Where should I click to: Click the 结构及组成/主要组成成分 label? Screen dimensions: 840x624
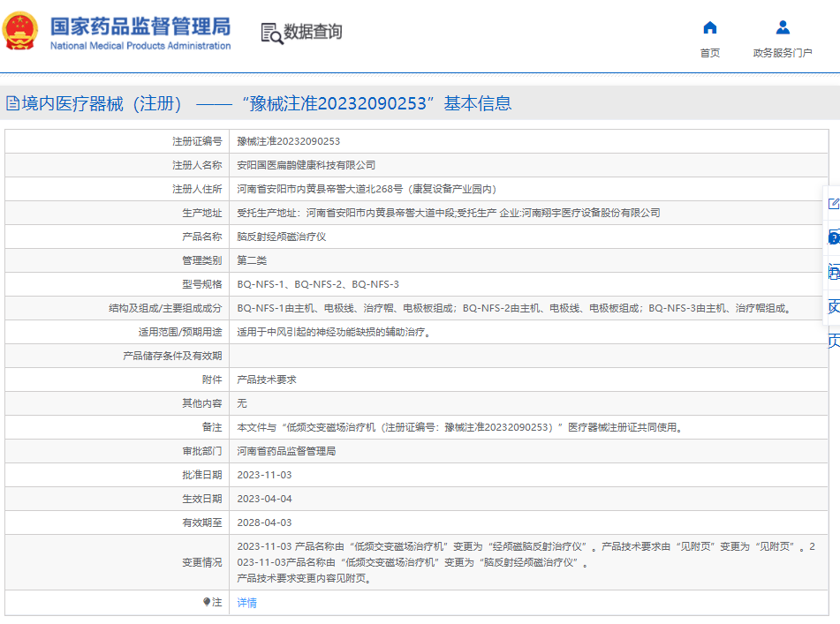[165, 308]
